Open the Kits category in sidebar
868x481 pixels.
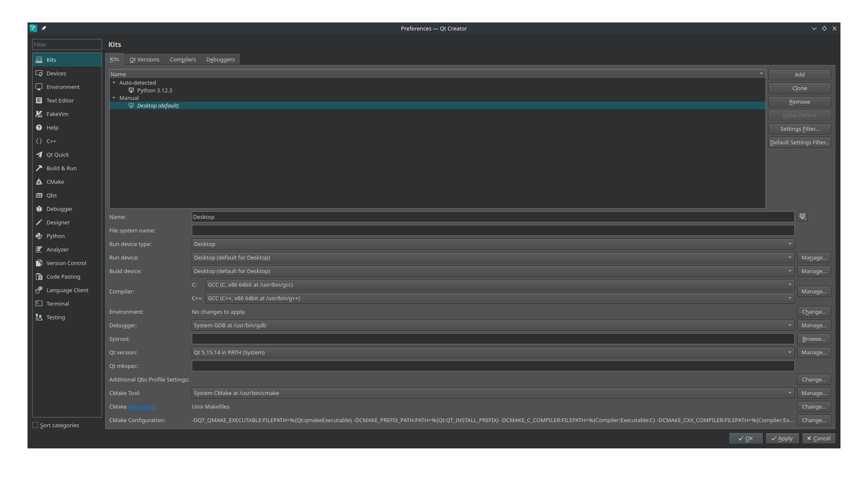[67, 60]
